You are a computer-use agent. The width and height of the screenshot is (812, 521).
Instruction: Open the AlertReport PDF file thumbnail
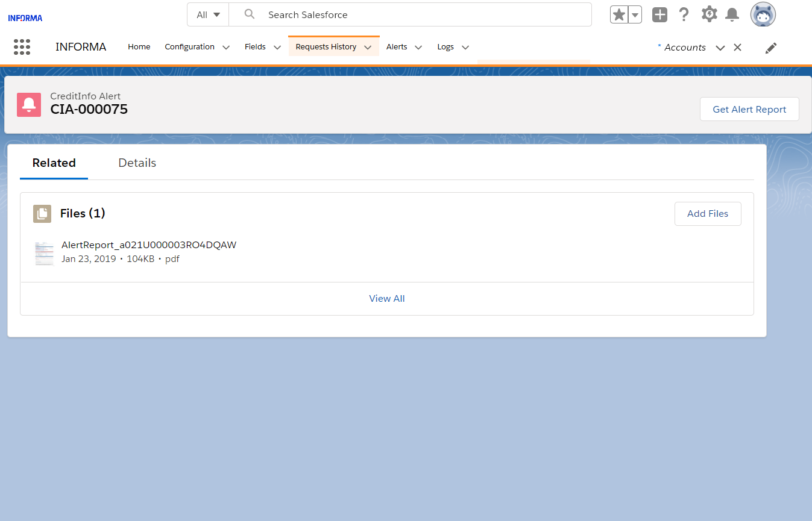pos(44,253)
